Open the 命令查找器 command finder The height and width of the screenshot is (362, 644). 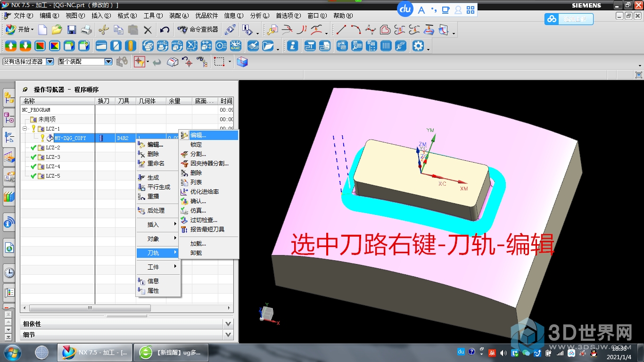198,30
